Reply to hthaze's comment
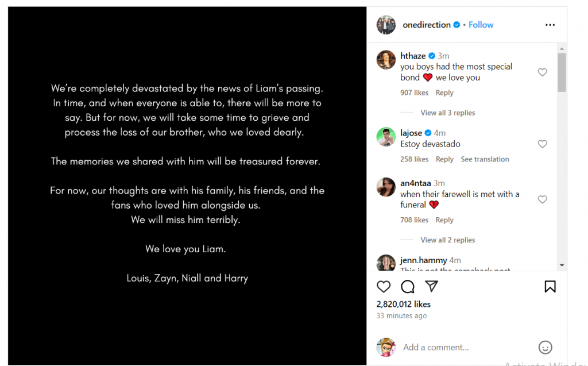Image resolution: width=588 pixels, height=366 pixels. pos(444,93)
